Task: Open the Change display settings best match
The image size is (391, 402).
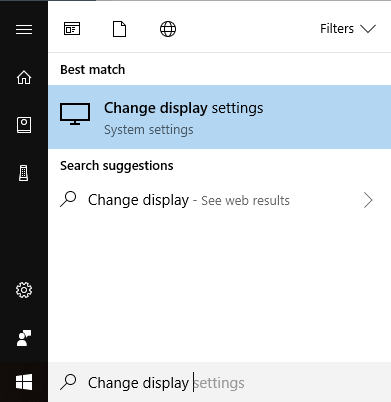Action: click(220, 117)
